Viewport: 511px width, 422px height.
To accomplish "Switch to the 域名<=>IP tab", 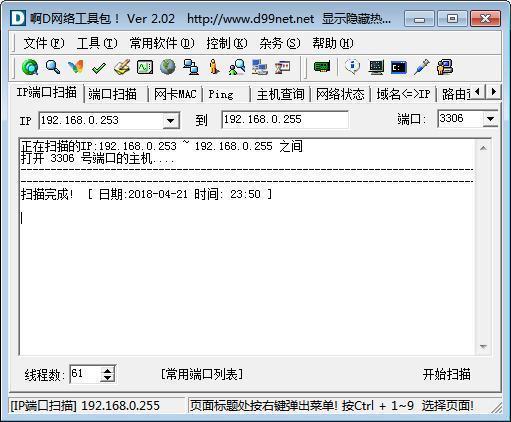I will (x=403, y=94).
